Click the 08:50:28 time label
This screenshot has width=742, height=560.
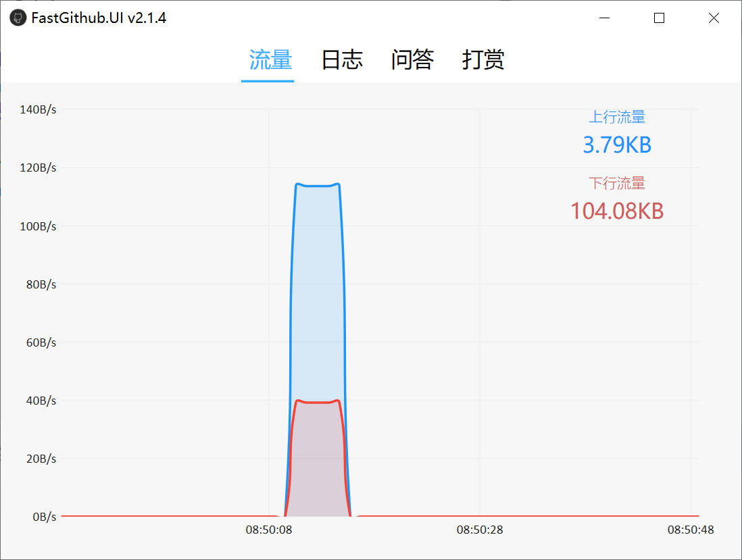point(480,530)
